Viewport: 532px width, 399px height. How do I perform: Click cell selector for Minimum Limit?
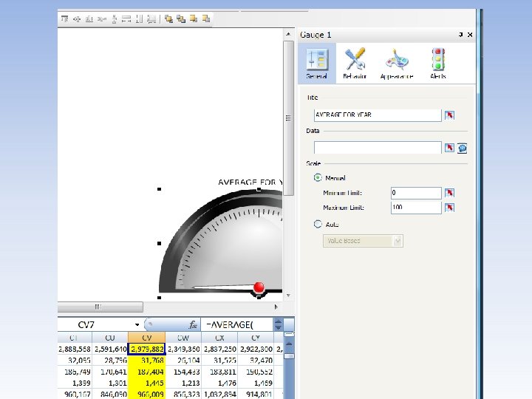pyautogui.click(x=449, y=193)
